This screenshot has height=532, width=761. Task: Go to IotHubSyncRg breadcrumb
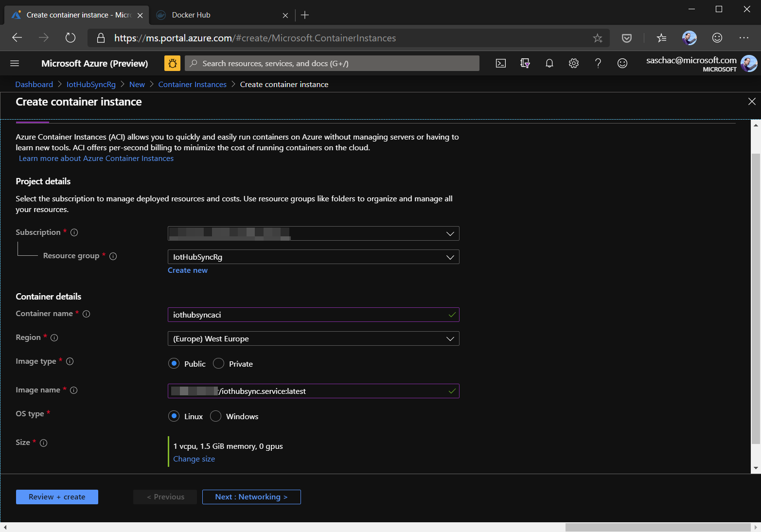tap(91, 85)
